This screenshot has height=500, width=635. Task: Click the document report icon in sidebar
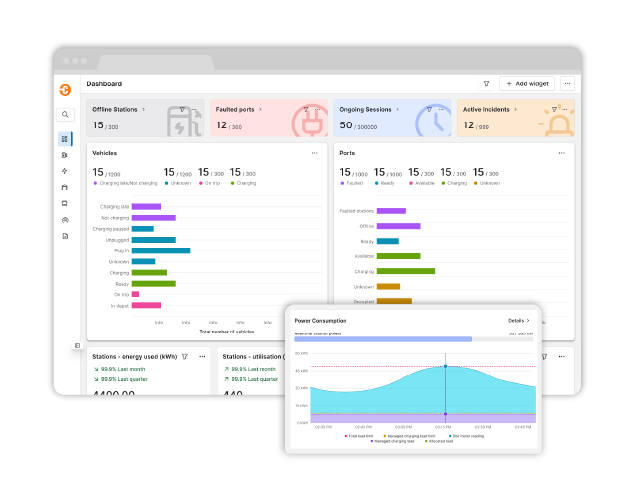point(65,236)
